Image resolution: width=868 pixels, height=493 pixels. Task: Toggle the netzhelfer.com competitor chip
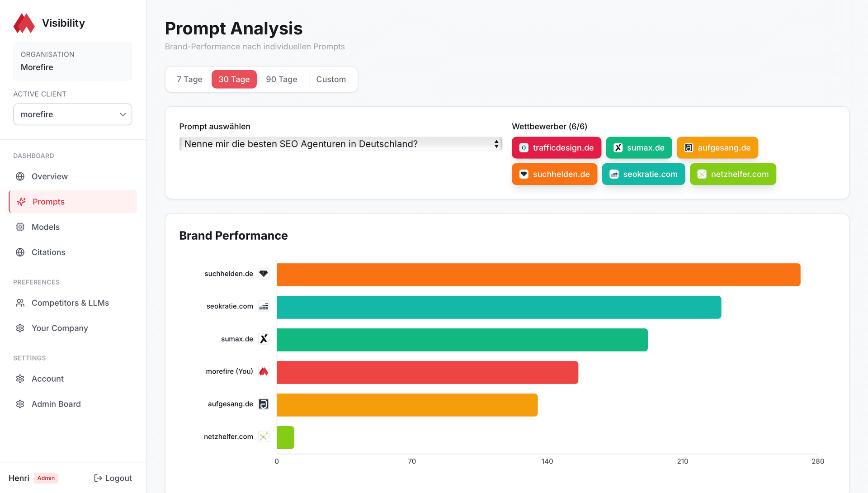pos(732,174)
